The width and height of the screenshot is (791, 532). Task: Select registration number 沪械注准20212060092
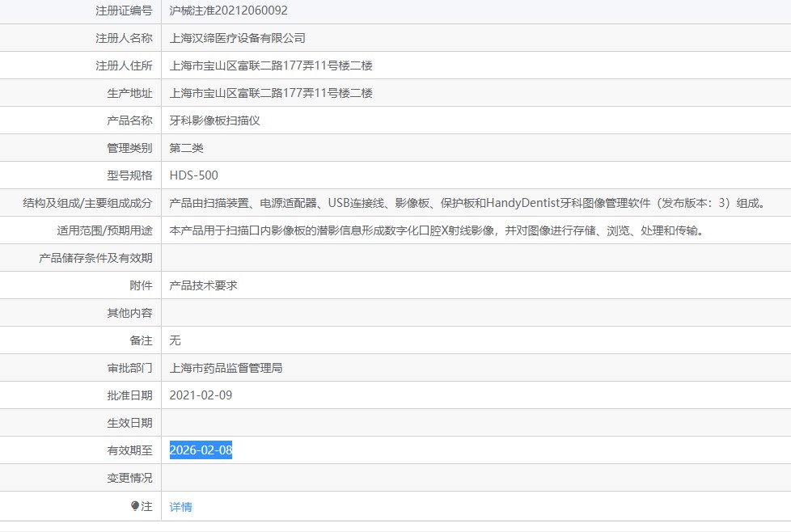229,11
